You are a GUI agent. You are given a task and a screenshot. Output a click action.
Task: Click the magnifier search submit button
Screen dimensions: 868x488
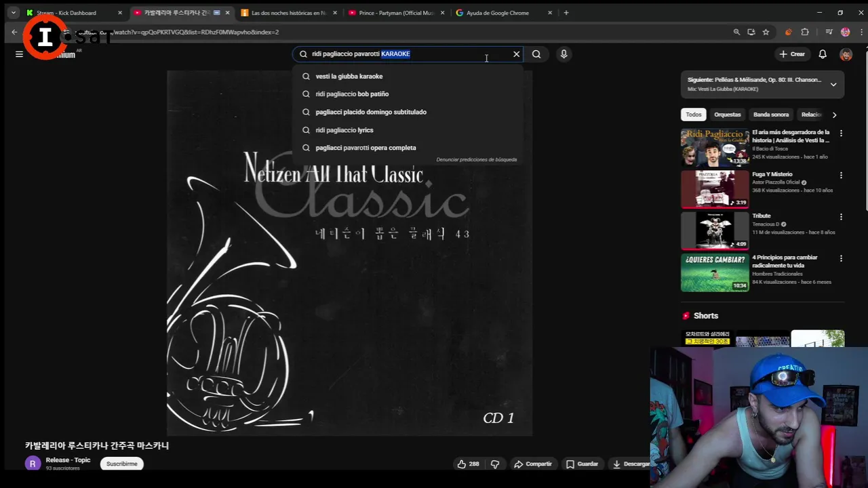point(536,54)
